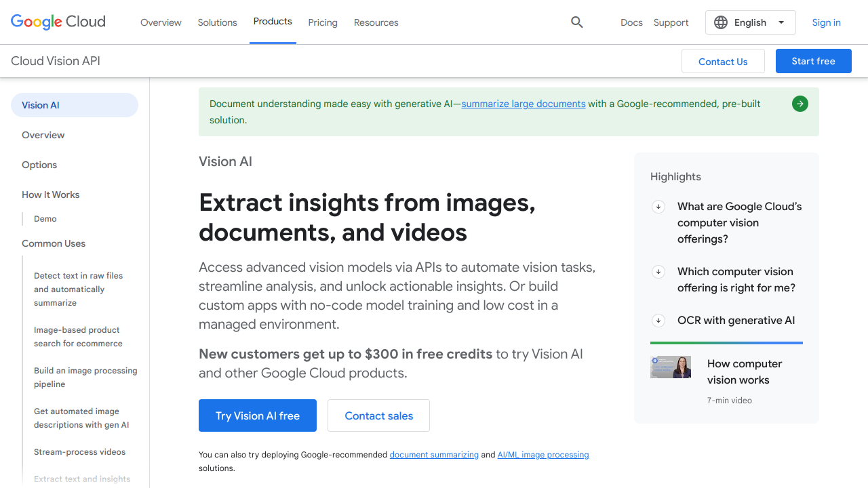Click Sign in
The image size is (868, 488).
click(827, 22)
